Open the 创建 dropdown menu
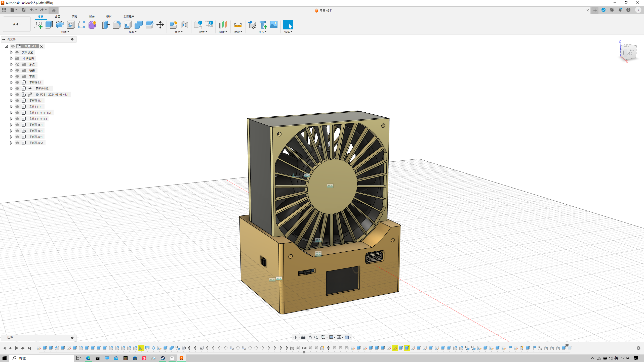The width and height of the screenshot is (644, 362). (65, 32)
